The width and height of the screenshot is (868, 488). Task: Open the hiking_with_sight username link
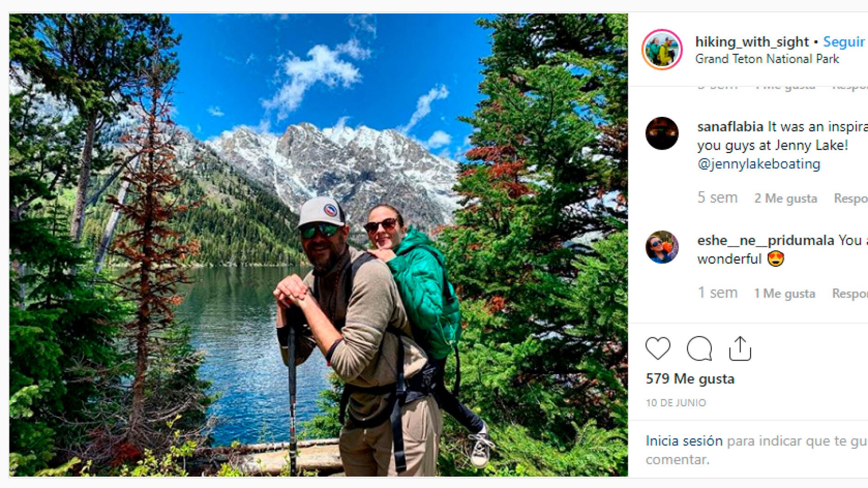click(752, 42)
